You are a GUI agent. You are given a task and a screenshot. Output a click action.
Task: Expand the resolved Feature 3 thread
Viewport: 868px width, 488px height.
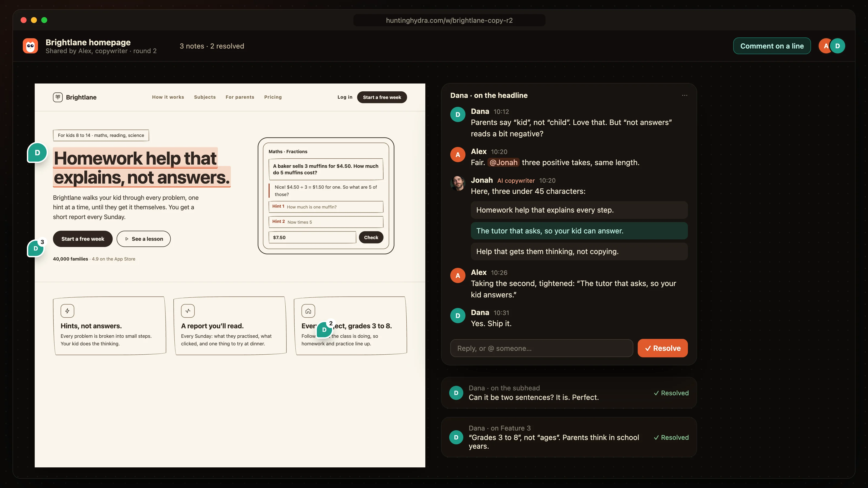(x=569, y=437)
